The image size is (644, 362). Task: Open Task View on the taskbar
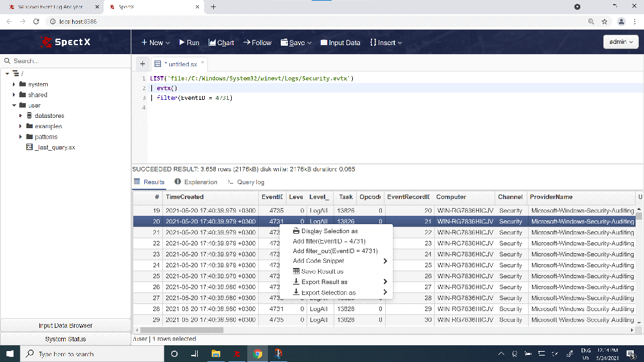coord(194,354)
